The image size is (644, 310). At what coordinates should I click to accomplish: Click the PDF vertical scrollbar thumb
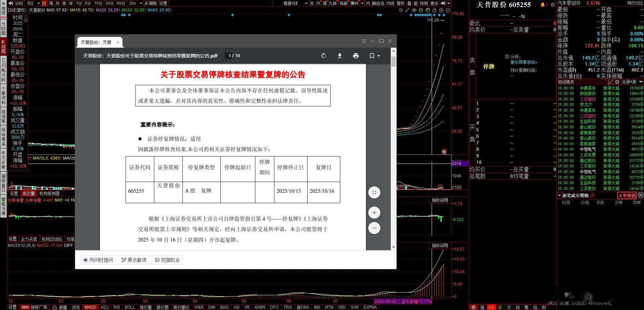coord(393,61)
